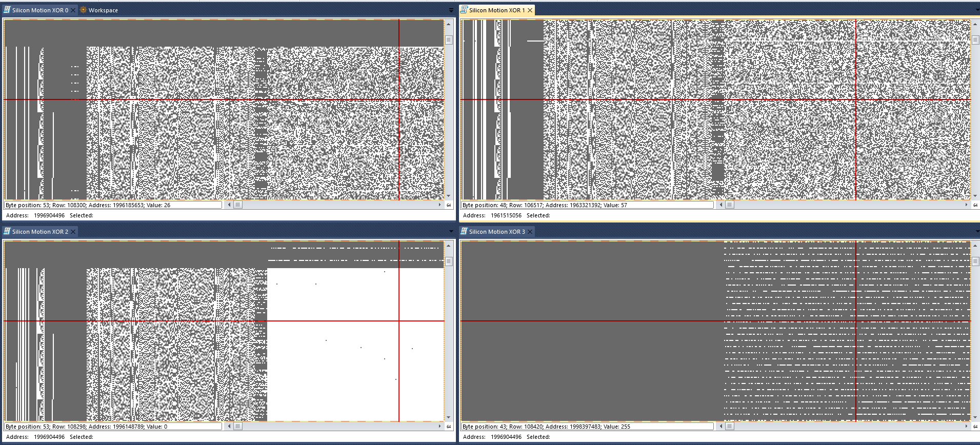980x445 pixels.
Task: Click the XOR 0 byte position status field
Action: pyautogui.click(x=113, y=205)
